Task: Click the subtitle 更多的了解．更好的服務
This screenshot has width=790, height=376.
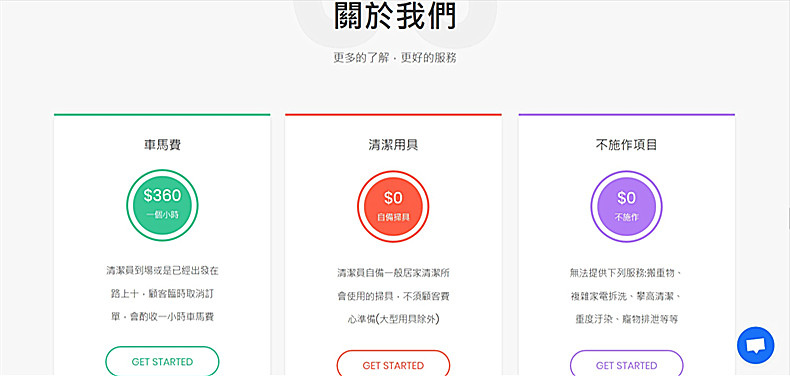Action: (x=395, y=58)
